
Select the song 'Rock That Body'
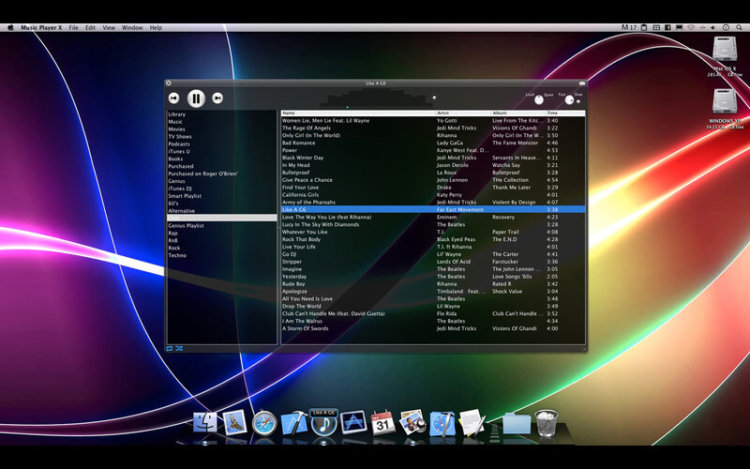[433, 240]
